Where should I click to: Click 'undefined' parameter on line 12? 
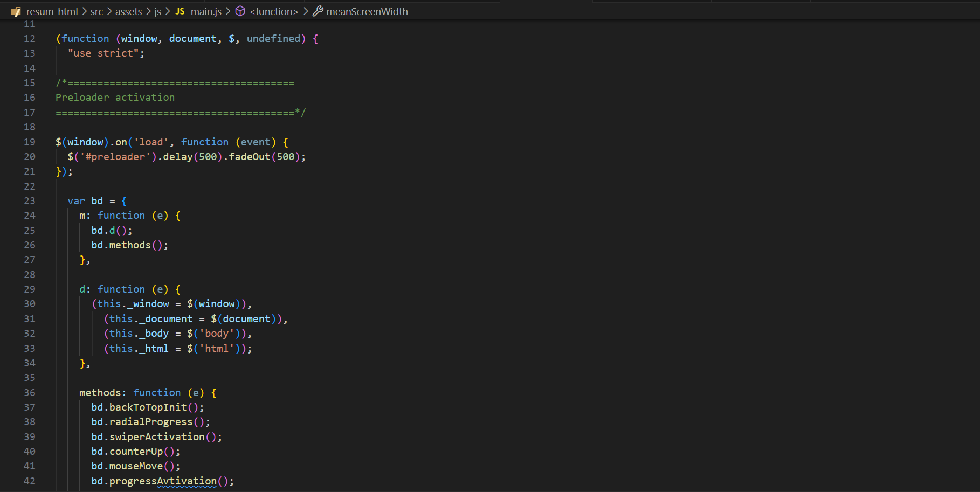click(273, 39)
